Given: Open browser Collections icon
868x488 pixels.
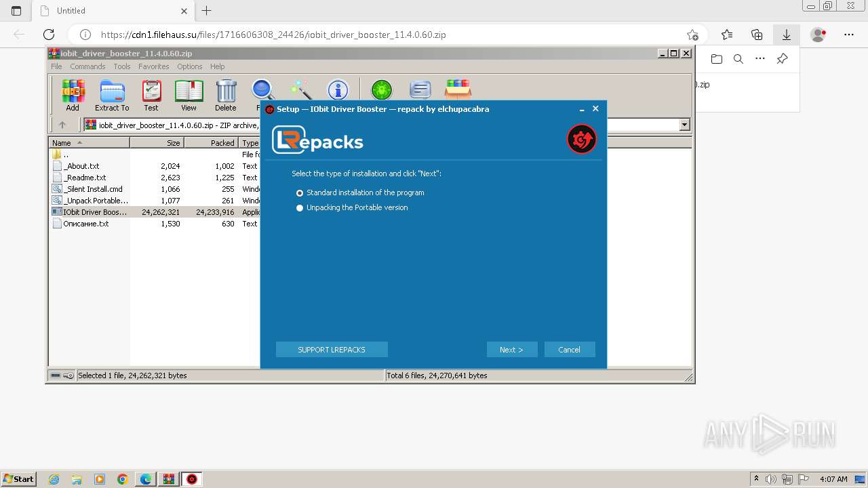Looking at the screenshot, I should (757, 35).
